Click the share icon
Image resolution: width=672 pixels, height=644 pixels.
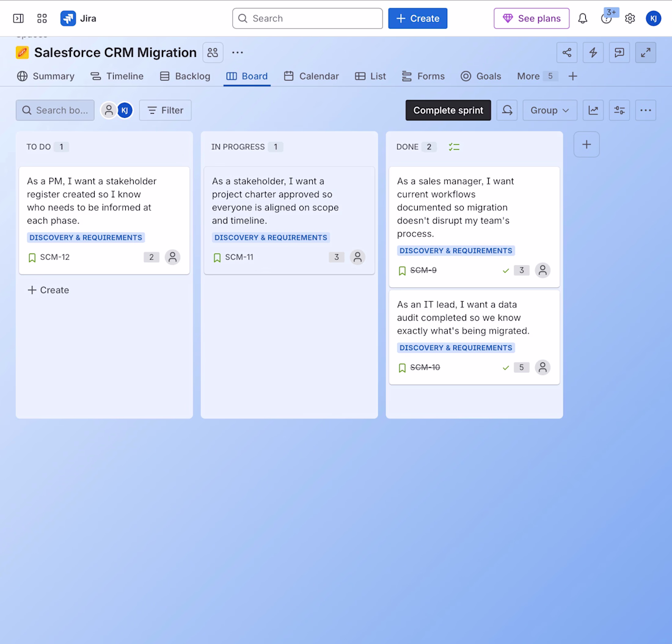pyautogui.click(x=566, y=53)
